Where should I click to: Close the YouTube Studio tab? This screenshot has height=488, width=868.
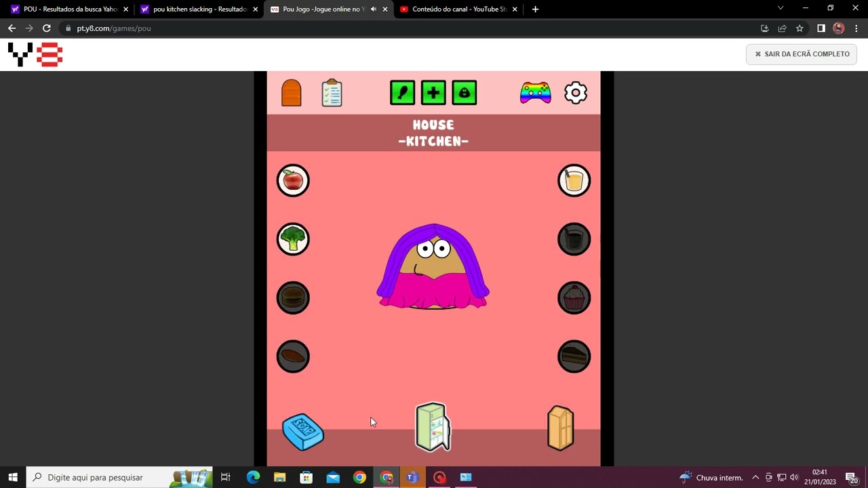pyautogui.click(x=515, y=9)
